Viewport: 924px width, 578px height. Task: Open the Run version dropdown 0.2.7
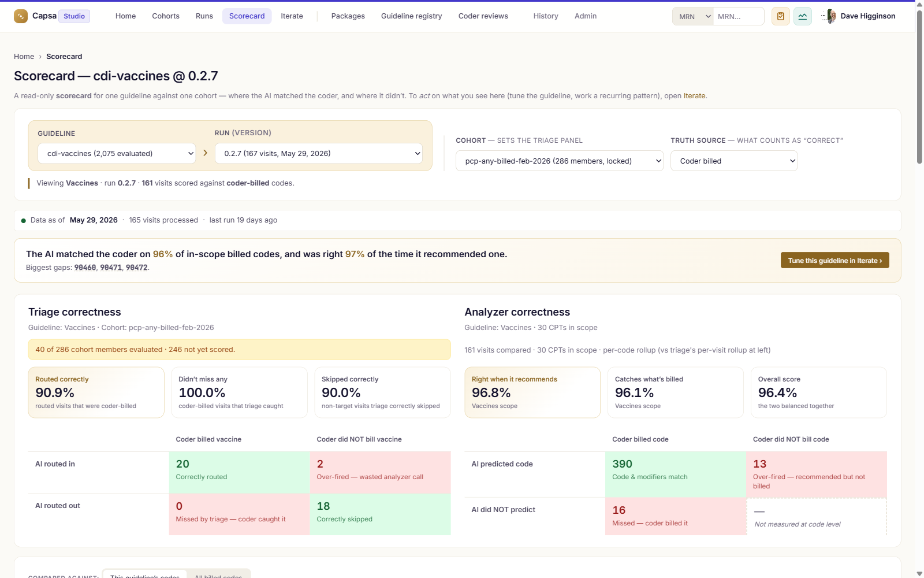[319, 153]
